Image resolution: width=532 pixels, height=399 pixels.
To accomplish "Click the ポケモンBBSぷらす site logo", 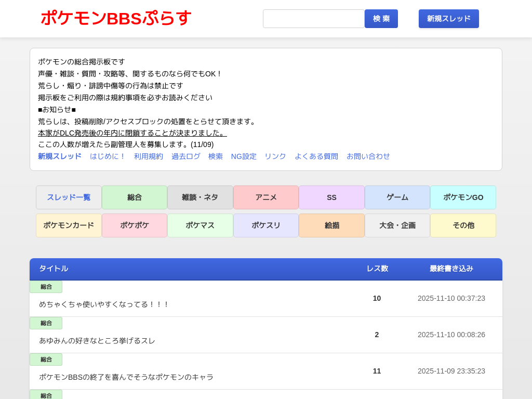I will coord(116,18).
